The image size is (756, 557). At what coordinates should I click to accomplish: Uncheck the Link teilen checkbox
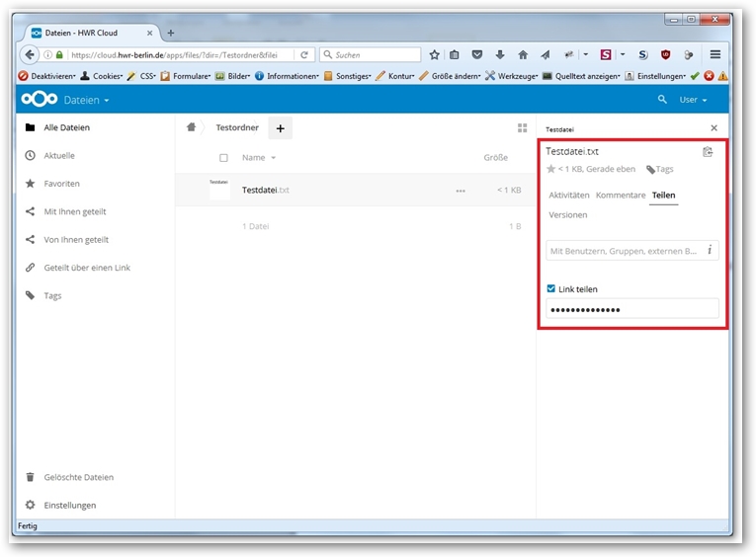pos(551,288)
